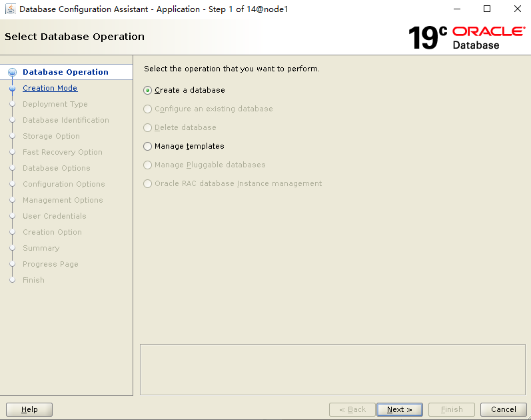Cancel the database configuration wizard

503,409
